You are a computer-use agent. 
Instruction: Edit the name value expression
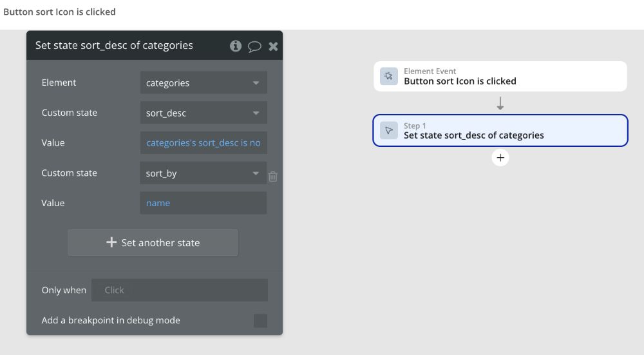(x=204, y=203)
